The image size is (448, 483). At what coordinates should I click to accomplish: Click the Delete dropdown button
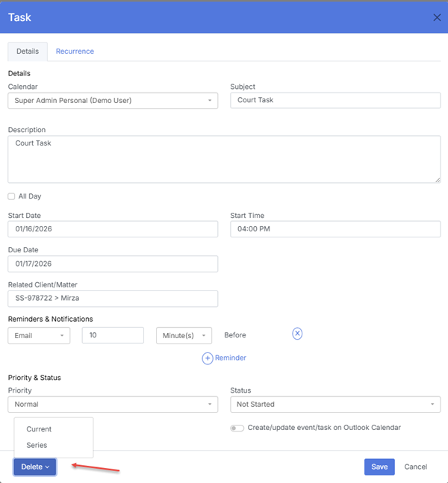pos(34,467)
